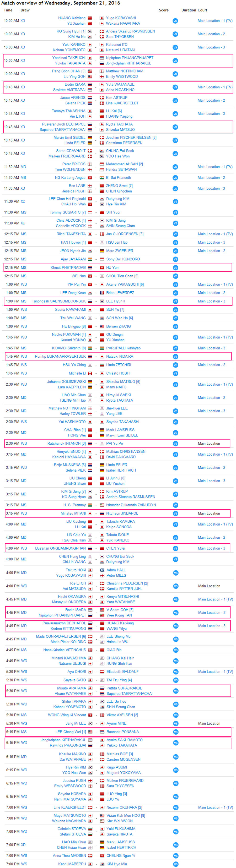The image size is (236, 868).
Task: Open VS icon for Aya OHORI vs Elisabeth BALDAUF
Action: coord(176,672)
